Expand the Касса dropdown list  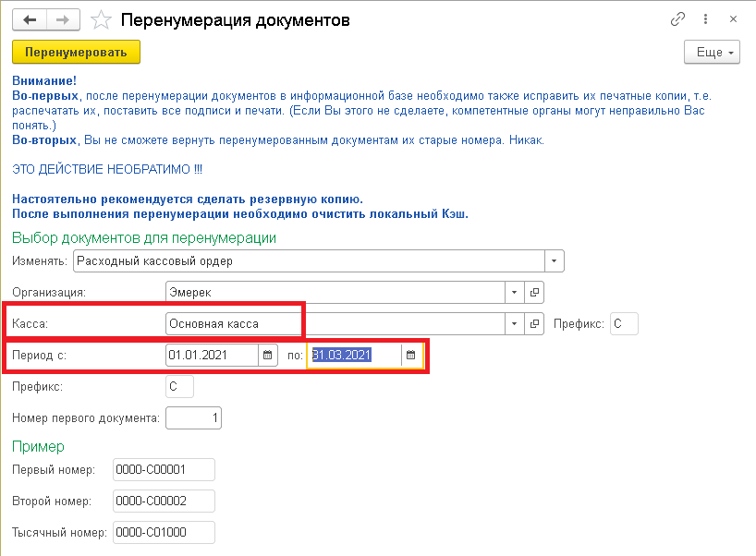pyautogui.click(x=514, y=324)
